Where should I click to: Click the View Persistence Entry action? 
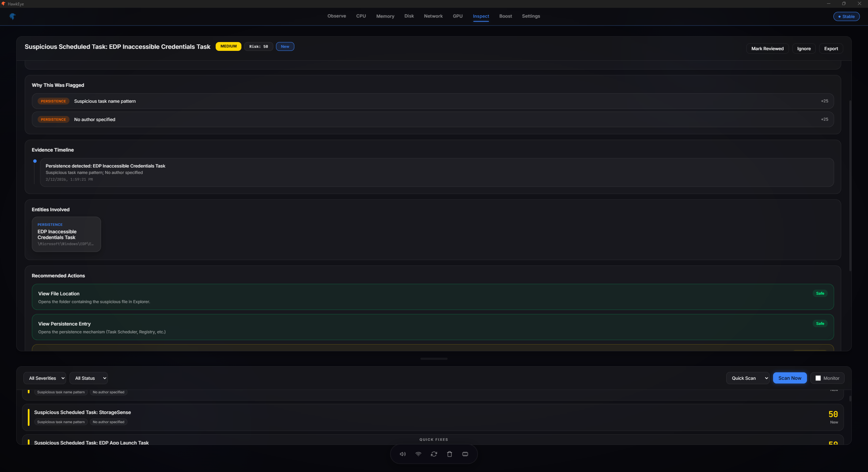tap(432, 327)
